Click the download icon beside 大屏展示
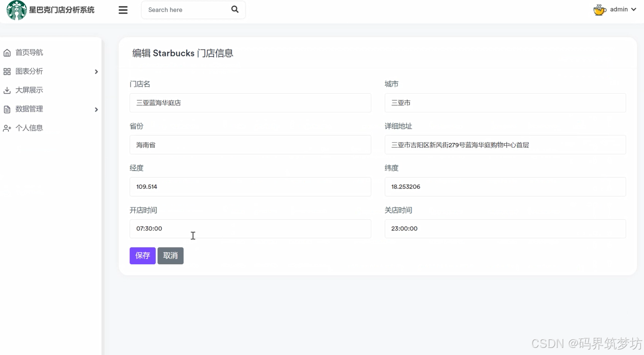Screen dimensions: 644x355 pyautogui.click(x=7, y=90)
